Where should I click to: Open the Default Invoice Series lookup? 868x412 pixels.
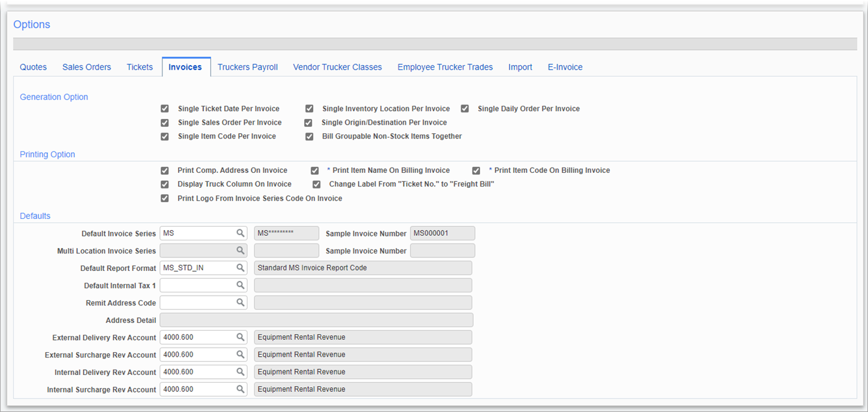240,233
